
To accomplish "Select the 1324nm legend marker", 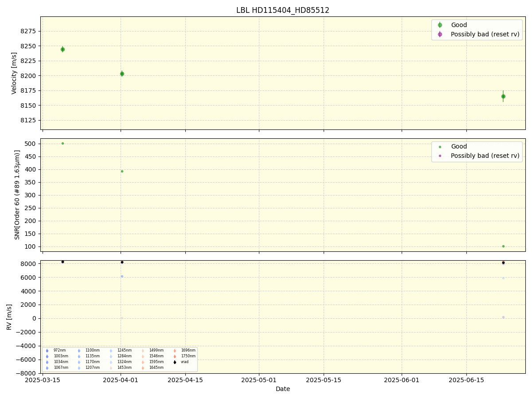I will tap(111, 362).
